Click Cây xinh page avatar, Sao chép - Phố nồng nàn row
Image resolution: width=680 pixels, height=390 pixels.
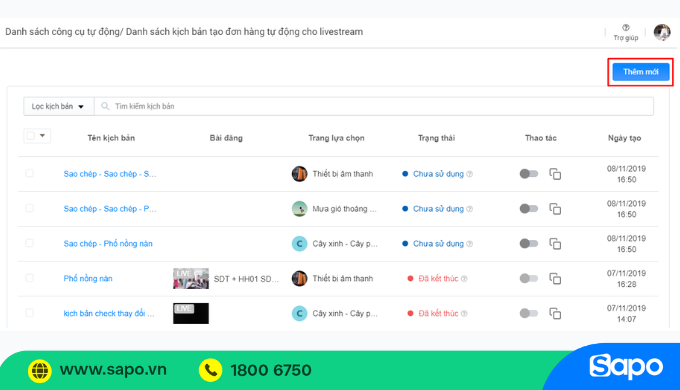click(299, 244)
